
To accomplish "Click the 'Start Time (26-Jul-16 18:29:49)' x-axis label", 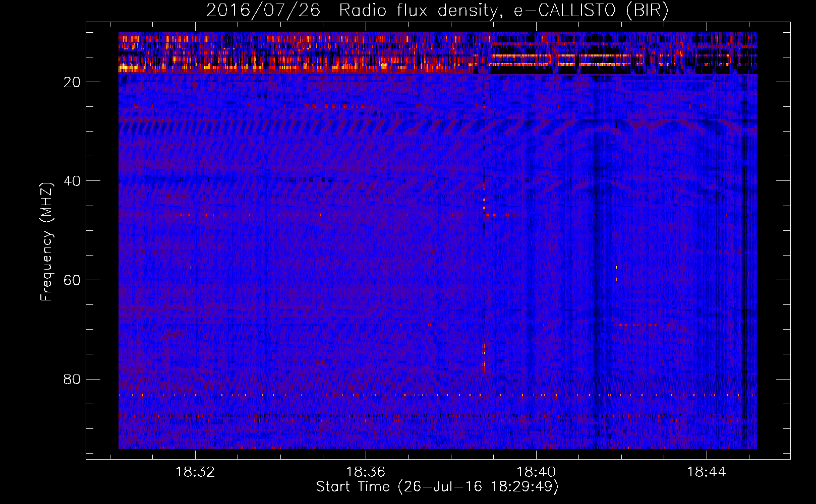I will [x=437, y=487].
